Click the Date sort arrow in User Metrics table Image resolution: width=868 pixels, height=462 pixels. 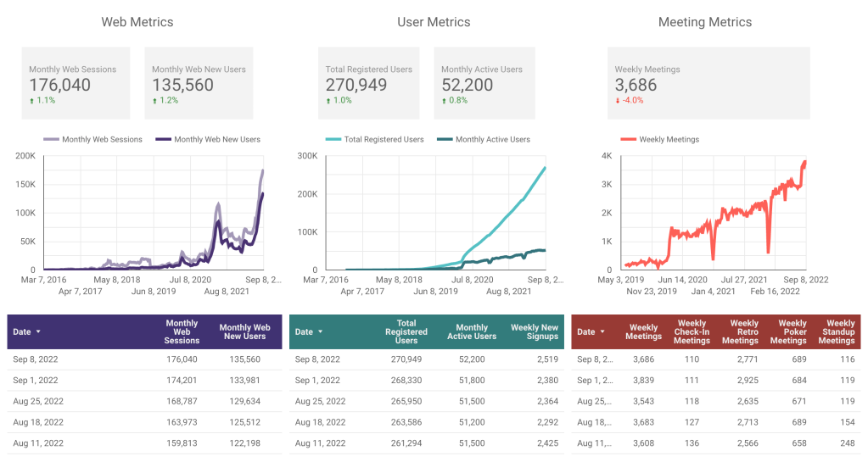[321, 331]
